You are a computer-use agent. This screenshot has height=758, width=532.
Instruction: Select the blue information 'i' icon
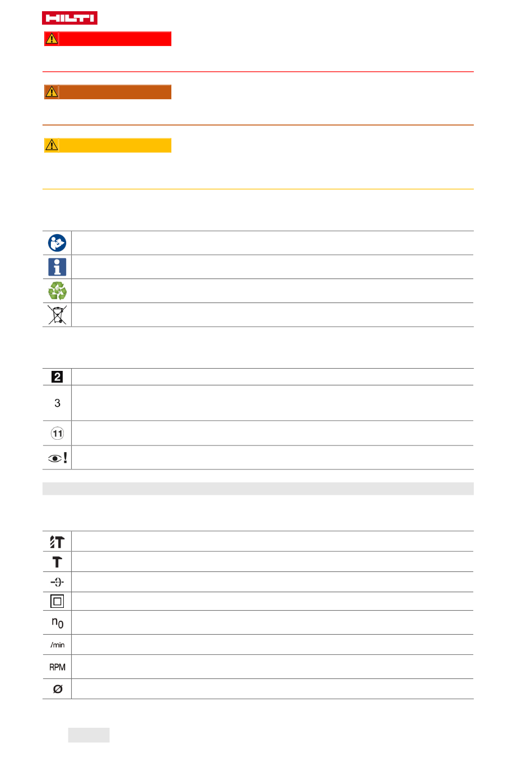pos(57,267)
